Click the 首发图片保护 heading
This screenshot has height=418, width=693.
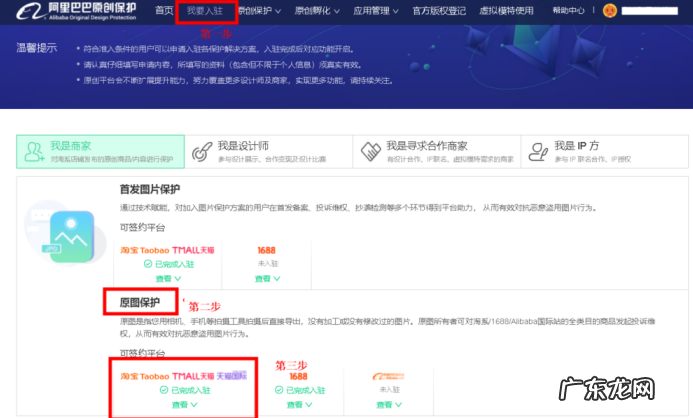150,189
